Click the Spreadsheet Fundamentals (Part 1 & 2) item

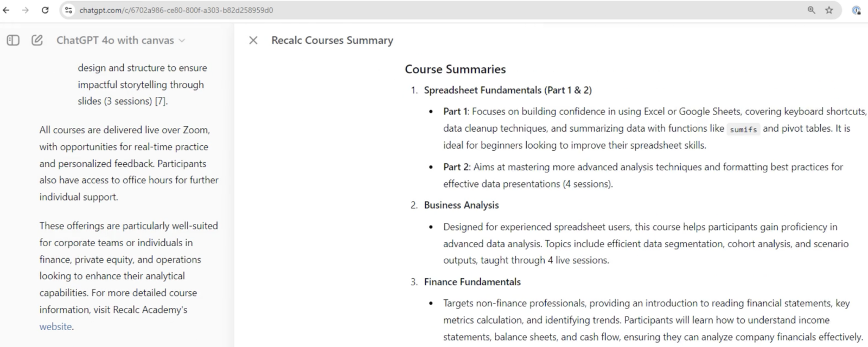pyautogui.click(x=508, y=90)
